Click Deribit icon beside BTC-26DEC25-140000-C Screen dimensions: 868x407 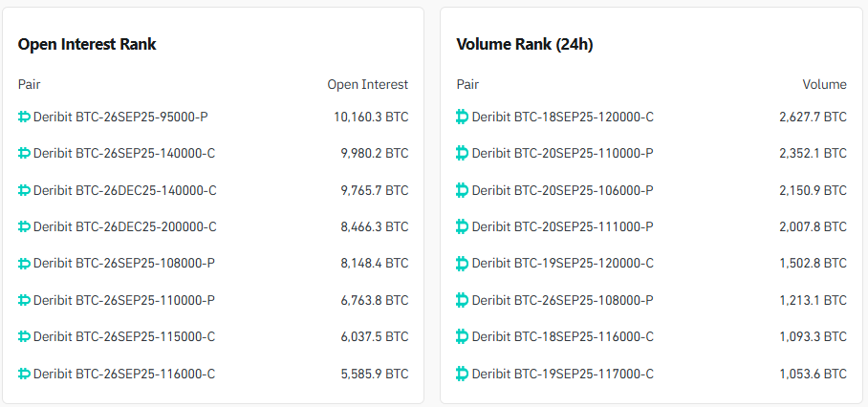(x=24, y=191)
